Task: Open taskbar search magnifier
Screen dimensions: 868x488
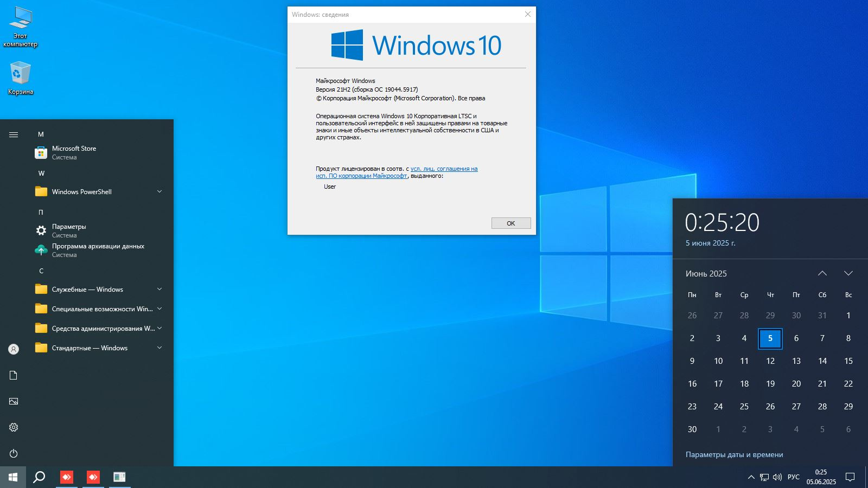Action: 39,477
